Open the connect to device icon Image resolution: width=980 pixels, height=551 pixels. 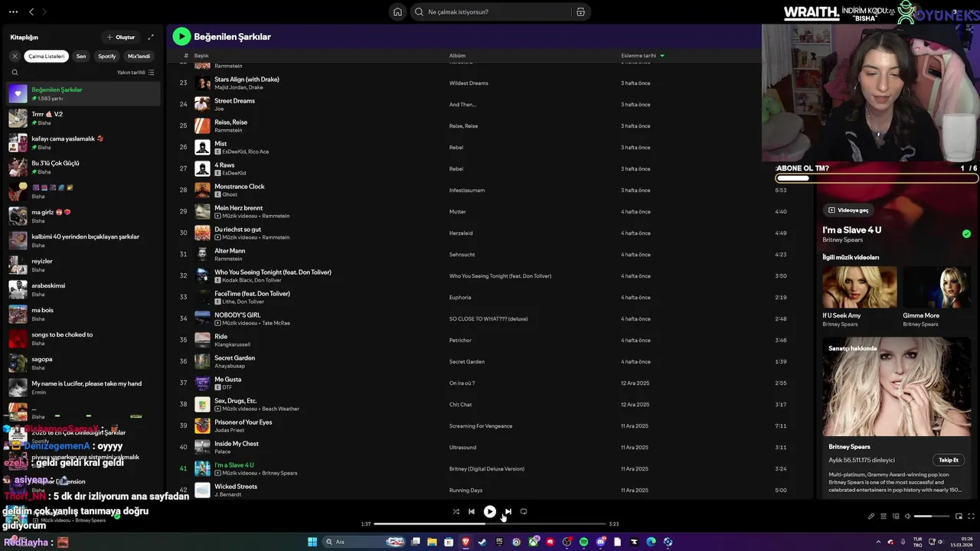tap(896, 516)
